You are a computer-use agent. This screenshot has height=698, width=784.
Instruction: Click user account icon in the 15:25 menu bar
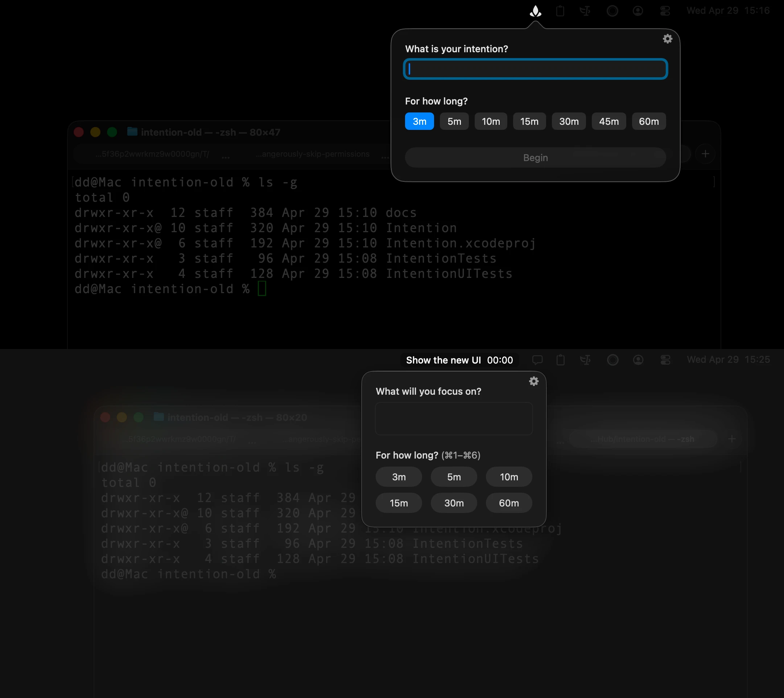(x=638, y=360)
